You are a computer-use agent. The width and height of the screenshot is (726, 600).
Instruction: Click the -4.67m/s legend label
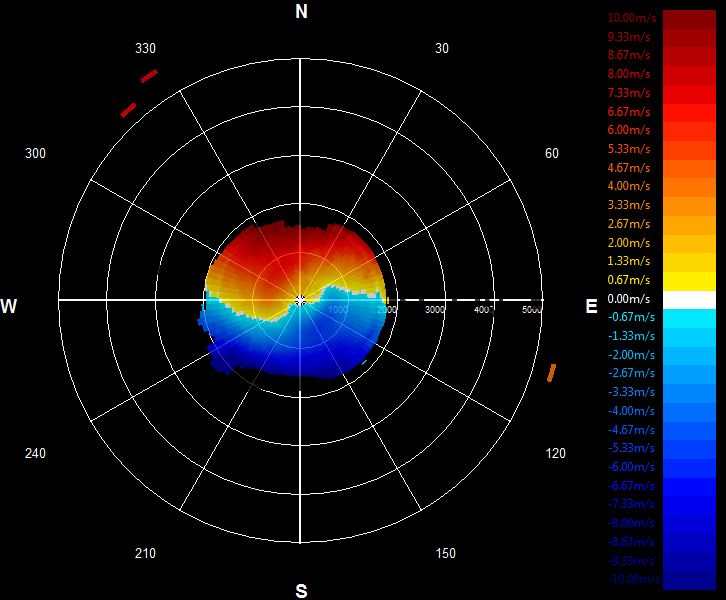click(631, 430)
